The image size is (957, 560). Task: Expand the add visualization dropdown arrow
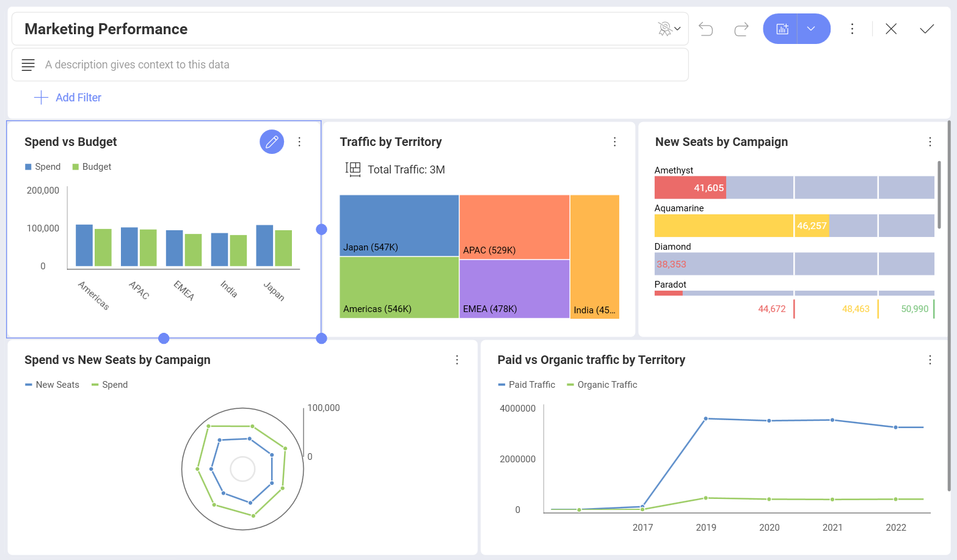pos(812,29)
